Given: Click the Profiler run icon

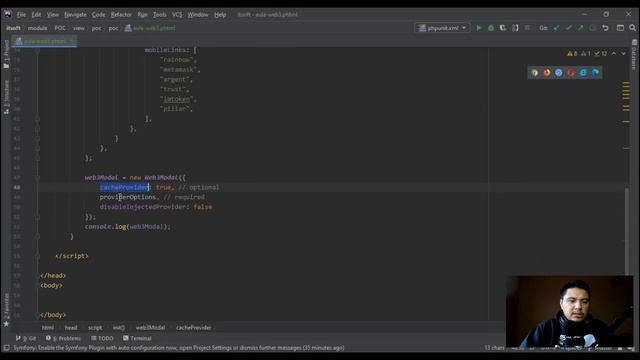Looking at the screenshot, I should 515,28.
